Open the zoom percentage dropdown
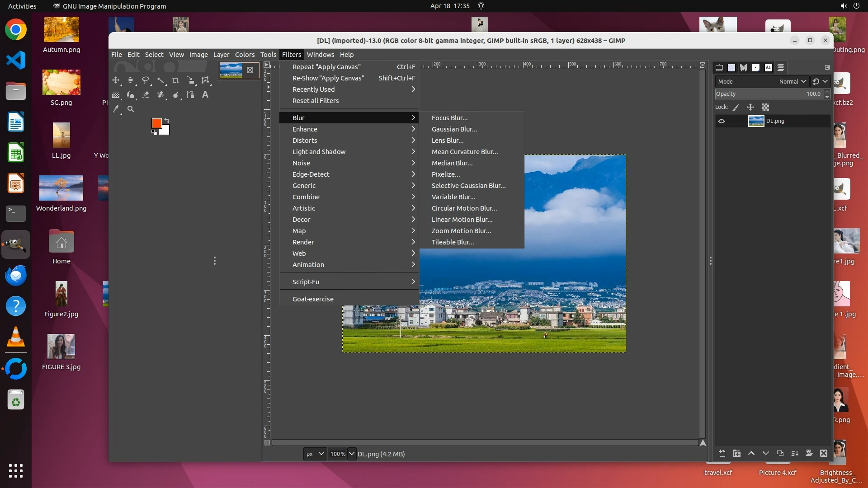Screen dimensions: 868x488 click(x=352, y=454)
